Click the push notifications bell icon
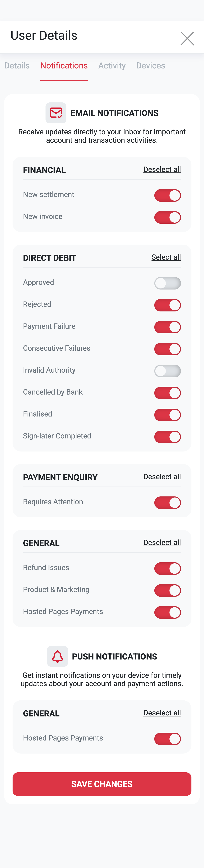The width and height of the screenshot is (204, 868). pos(57,656)
